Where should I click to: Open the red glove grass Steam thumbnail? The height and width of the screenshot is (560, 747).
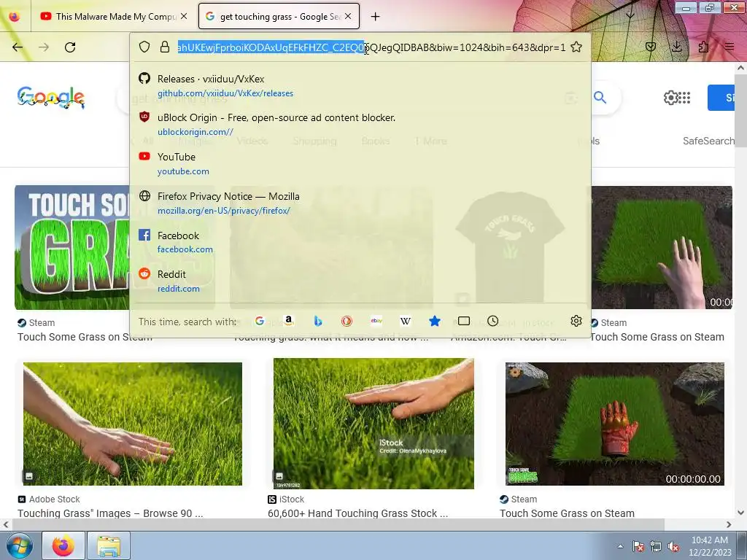pos(614,424)
